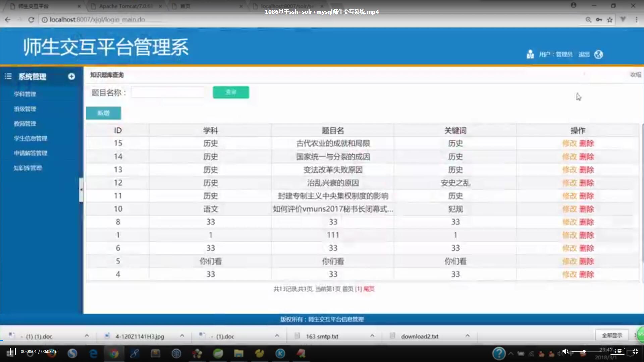Click the help question mark icon in taskbar
The image size is (644, 362).
coord(499,353)
